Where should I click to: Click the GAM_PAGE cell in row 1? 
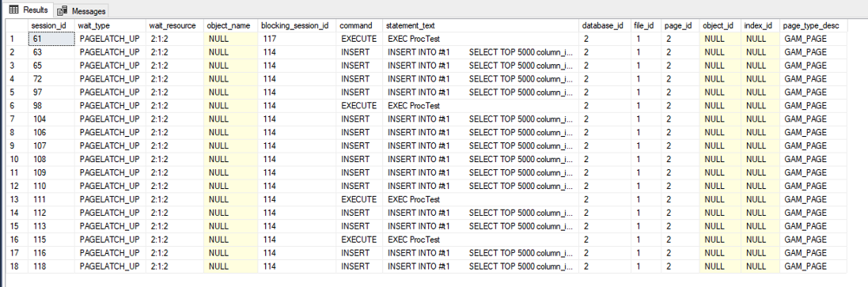point(813,40)
